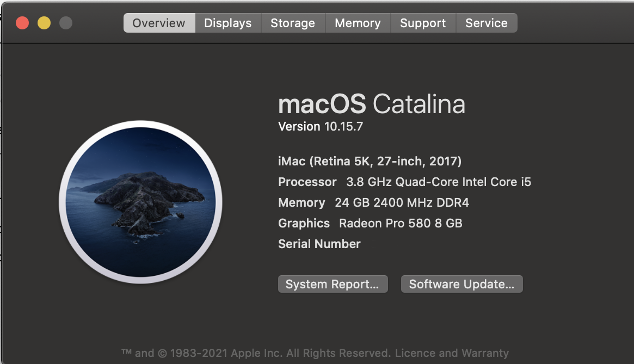
Task: Click the Processor information line
Action: [404, 182]
